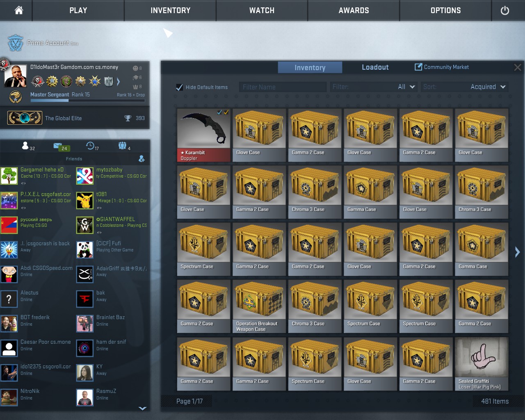Click 'P.I.X.E.L csgofast.com' friend name

[x=46, y=194]
